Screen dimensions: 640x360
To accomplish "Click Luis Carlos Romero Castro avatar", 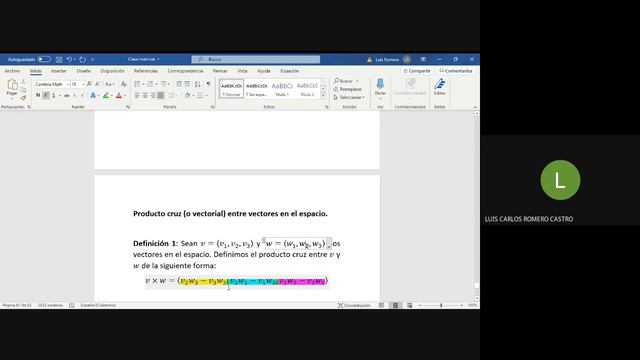I will coord(560,180).
